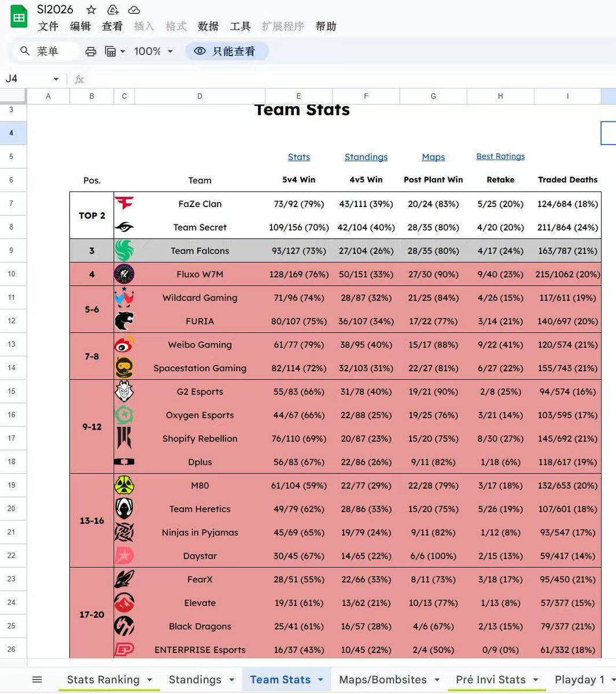Click the Wildcard Gaming logo
Image resolution: width=616 pixels, height=694 pixels.
point(124,297)
